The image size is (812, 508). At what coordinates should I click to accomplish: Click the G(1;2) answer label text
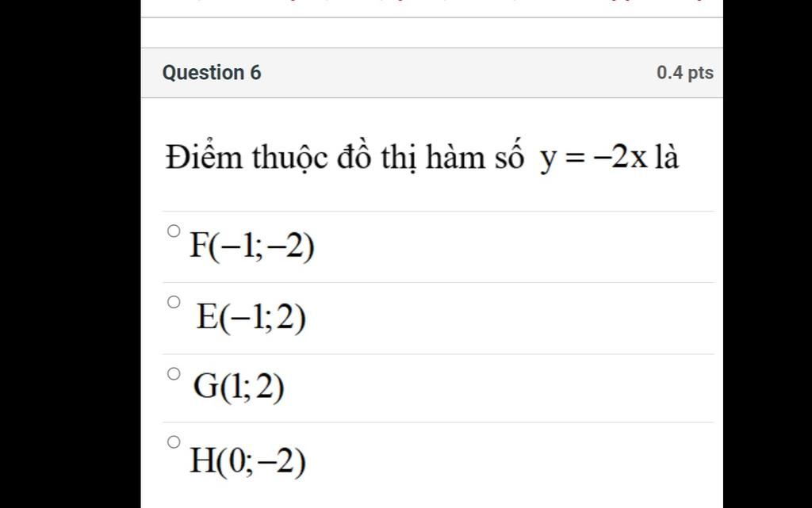(x=239, y=387)
